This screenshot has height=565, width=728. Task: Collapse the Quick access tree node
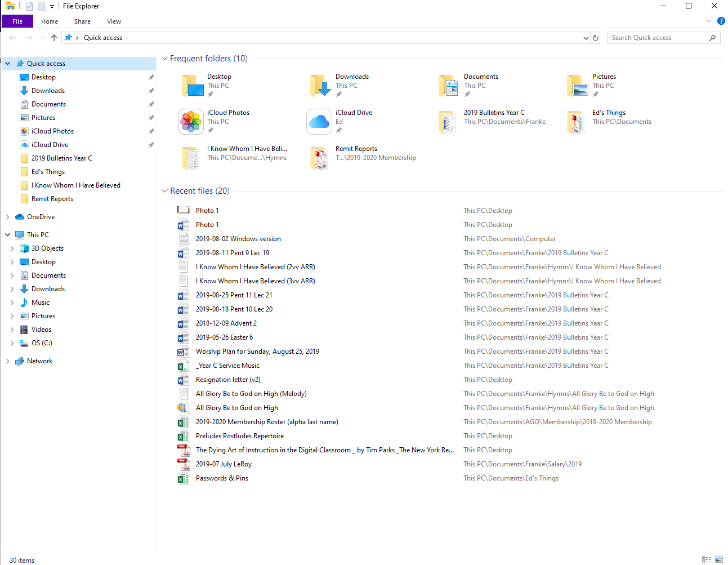pyautogui.click(x=8, y=64)
